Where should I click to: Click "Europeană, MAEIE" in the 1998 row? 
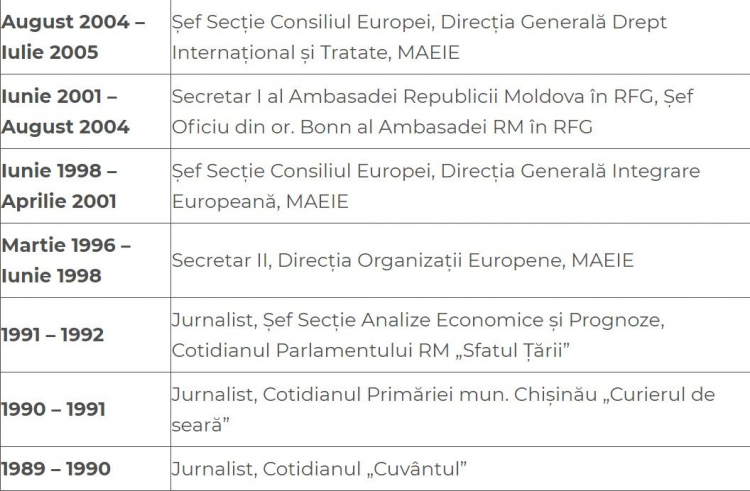(x=260, y=202)
